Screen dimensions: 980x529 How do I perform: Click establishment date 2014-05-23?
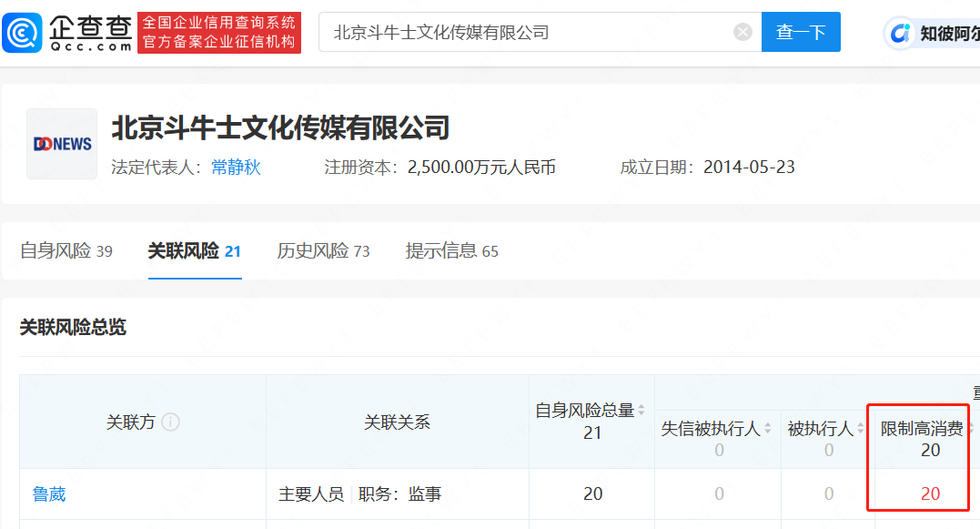coord(749,167)
